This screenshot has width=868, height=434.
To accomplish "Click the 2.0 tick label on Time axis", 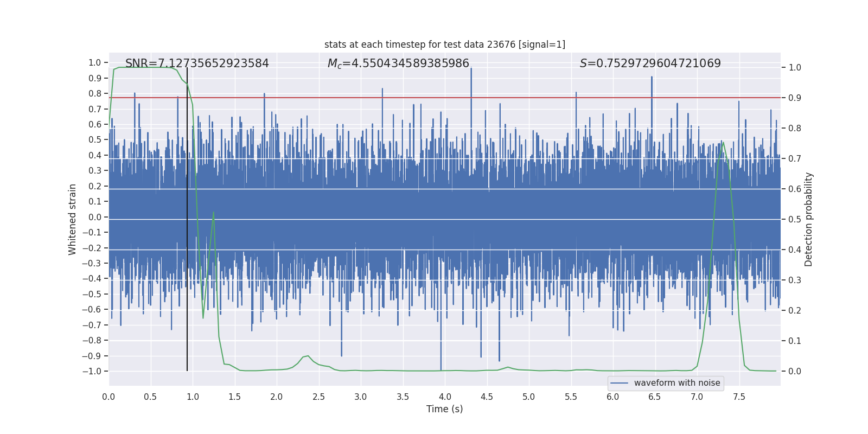I will click(x=277, y=397).
